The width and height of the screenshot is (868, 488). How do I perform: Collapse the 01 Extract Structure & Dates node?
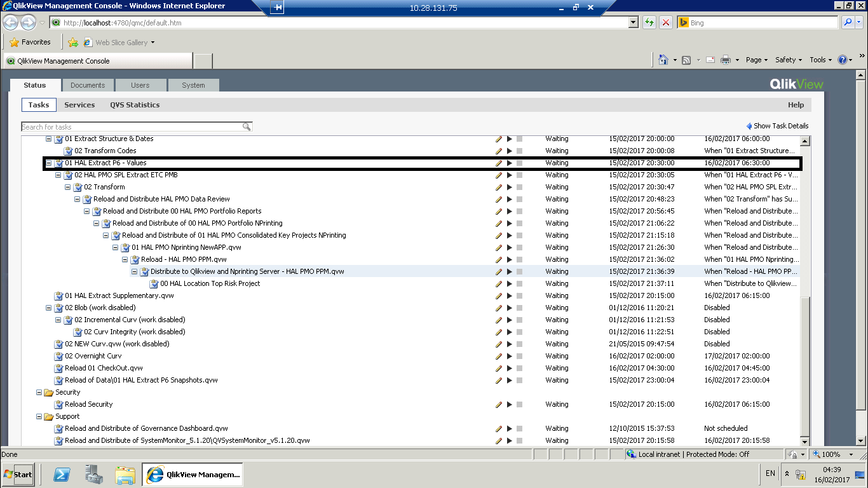point(48,139)
